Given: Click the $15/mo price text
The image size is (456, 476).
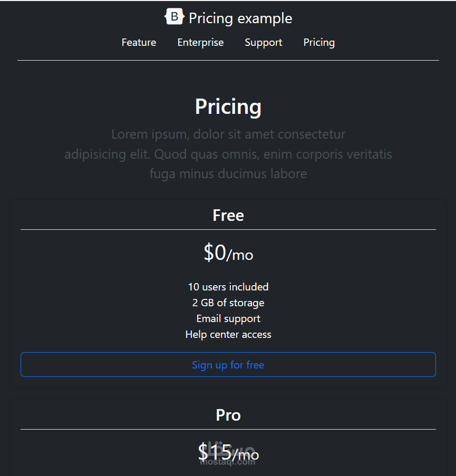Looking at the screenshot, I should click(x=228, y=452).
